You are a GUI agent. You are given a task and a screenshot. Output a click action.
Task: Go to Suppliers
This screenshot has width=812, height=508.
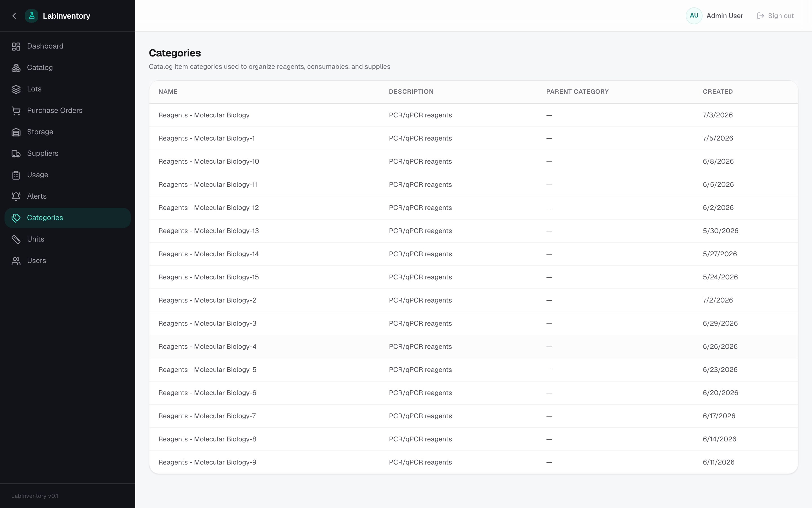[x=67, y=154]
